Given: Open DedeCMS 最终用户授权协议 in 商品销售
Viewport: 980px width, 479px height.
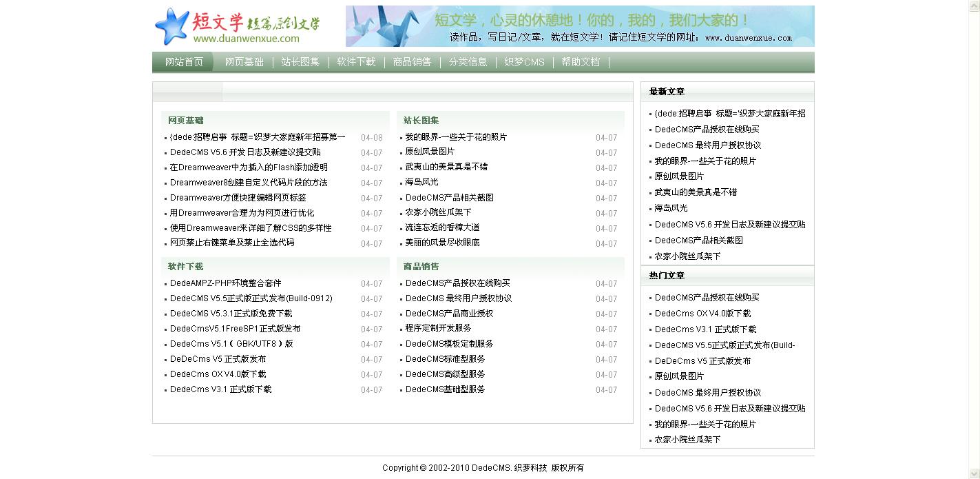Looking at the screenshot, I should [459, 298].
